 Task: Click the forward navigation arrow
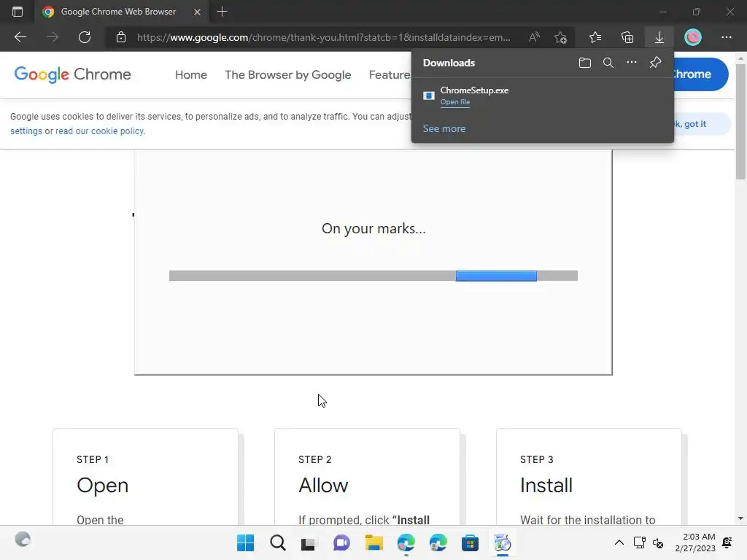pos(53,37)
